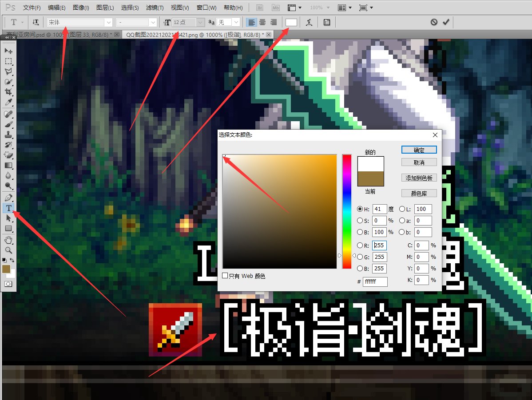532x400 pixels.
Task: Select the Dodge tool
Action: pyautogui.click(x=8, y=186)
